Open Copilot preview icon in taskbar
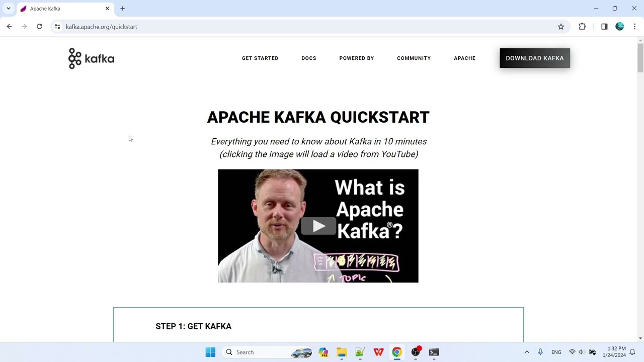 coord(324,352)
